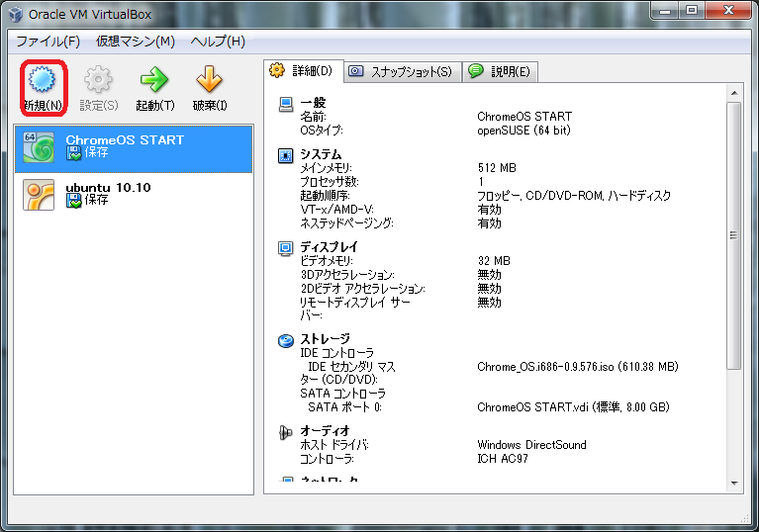Switch to the スナップショット(S) tab

pos(403,72)
